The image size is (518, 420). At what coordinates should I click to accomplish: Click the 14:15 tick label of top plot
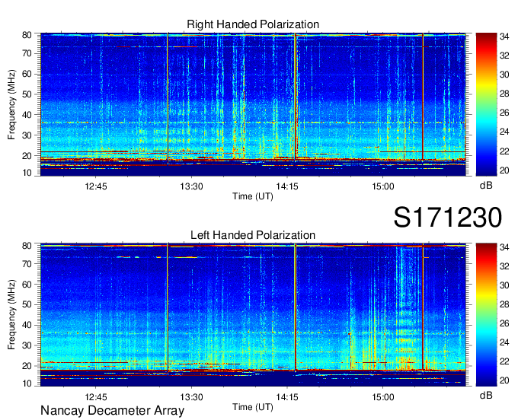(287, 186)
